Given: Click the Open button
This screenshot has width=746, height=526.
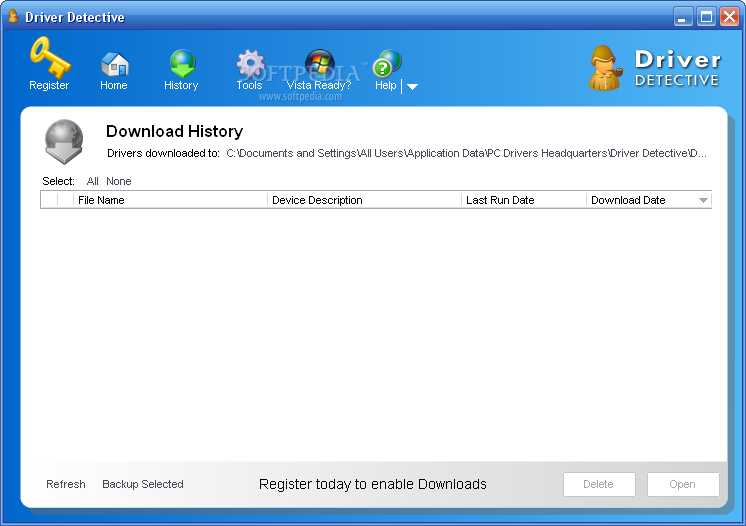Looking at the screenshot, I should pos(683,484).
